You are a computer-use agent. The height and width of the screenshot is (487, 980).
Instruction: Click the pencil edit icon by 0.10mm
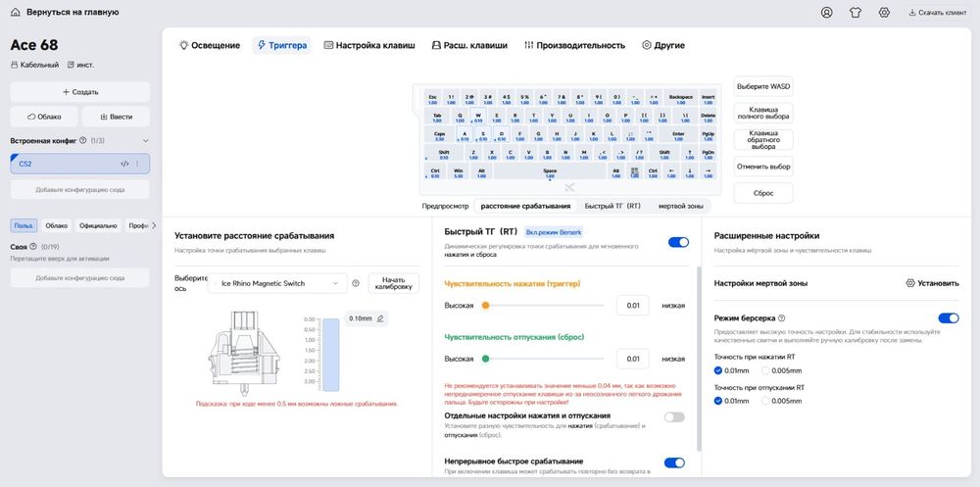(x=380, y=318)
